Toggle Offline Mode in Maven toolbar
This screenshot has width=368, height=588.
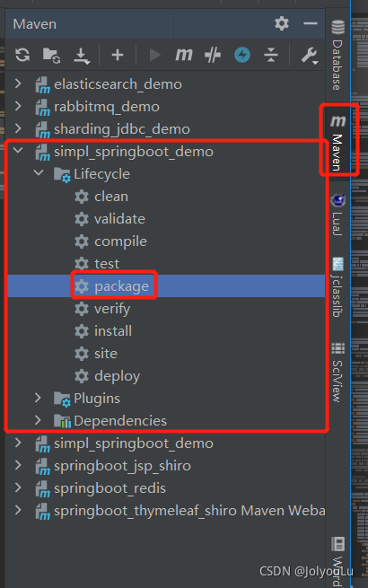[x=213, y=55]
